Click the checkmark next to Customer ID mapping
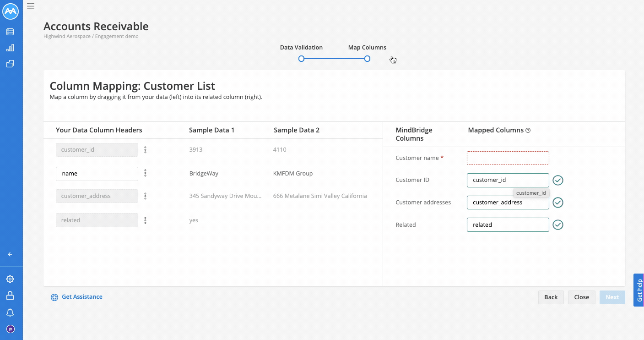The height and width of the screenshot is (340, 644). [558, 180]
